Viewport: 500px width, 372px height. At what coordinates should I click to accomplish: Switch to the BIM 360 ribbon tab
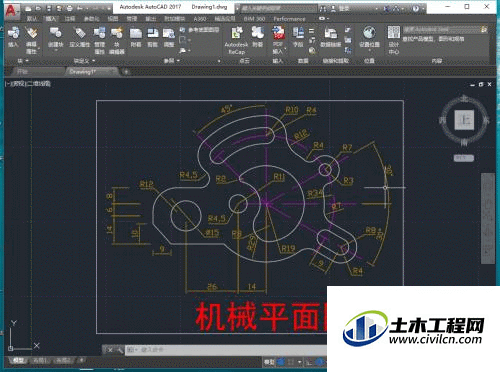[254, 19]
